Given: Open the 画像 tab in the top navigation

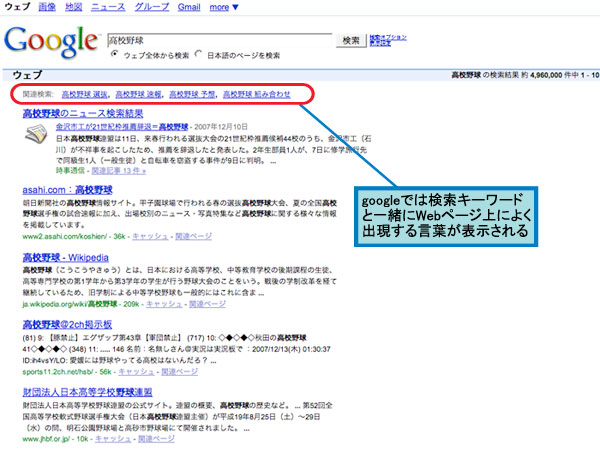Looking at the screenshot, I should pos(47,7).
